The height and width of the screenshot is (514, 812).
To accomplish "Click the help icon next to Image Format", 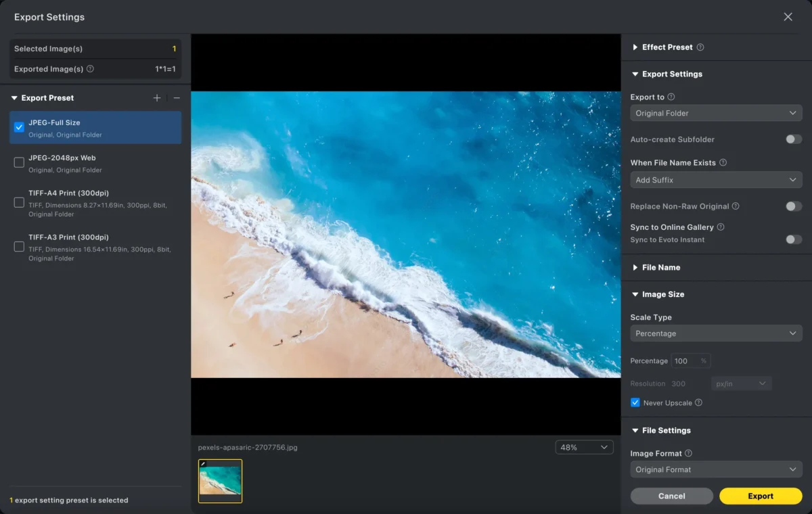I will coord(689,454).
